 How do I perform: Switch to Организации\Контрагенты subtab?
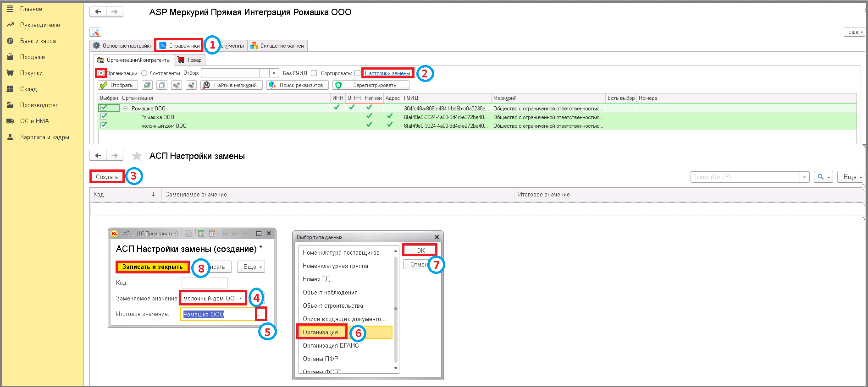click(134, 60)
